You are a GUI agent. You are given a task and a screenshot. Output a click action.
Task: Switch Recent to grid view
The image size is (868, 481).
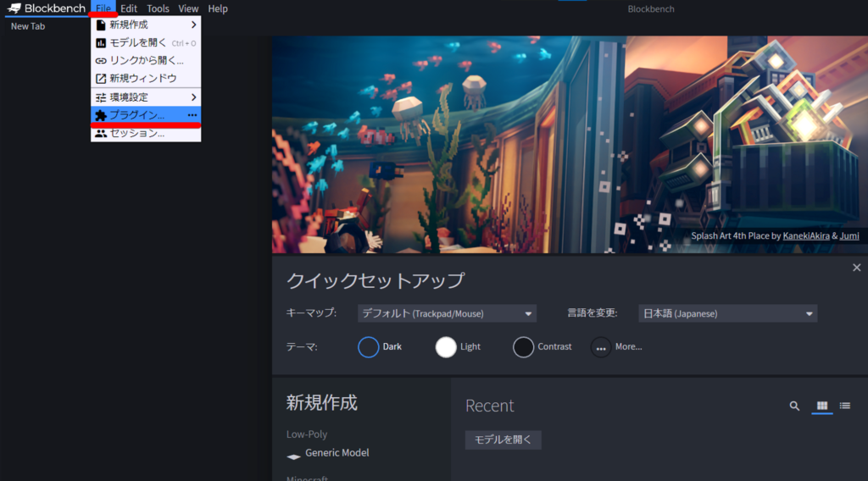[821, 406]
